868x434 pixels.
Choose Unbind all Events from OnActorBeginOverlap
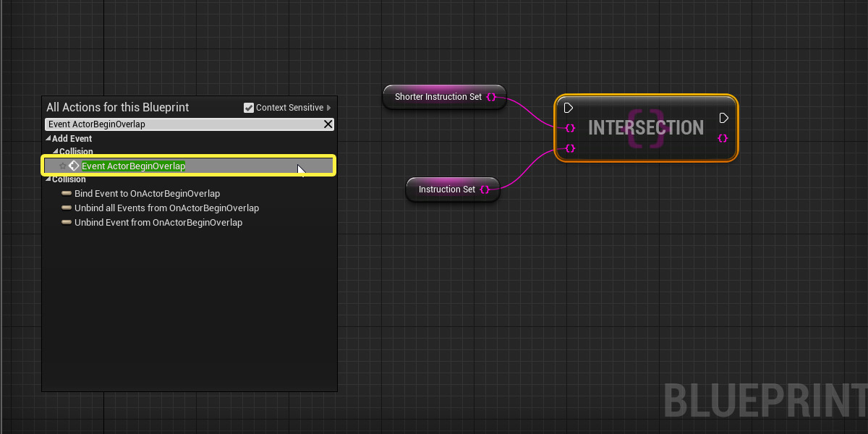[x=166, y=208]
